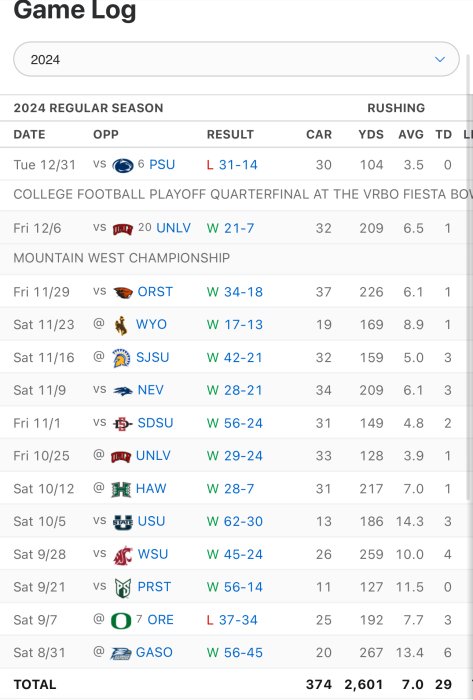The height and width of the screenshot is (700, 473).
Task: Click the Oregon Ducks O logo
Action: [x=121, y=621]
